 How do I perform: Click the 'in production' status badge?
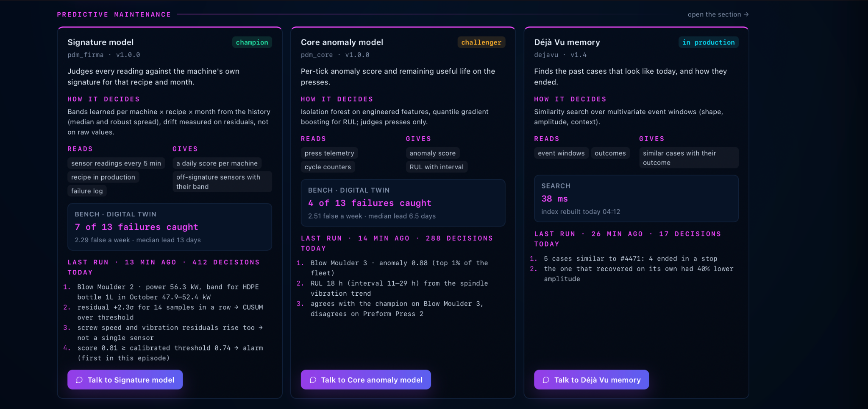point(708,42)
